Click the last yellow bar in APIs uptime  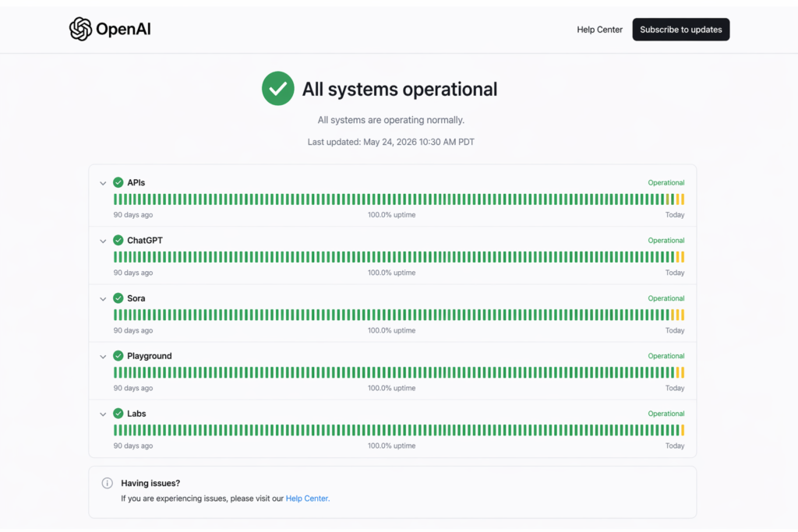[x=683, y=199]
